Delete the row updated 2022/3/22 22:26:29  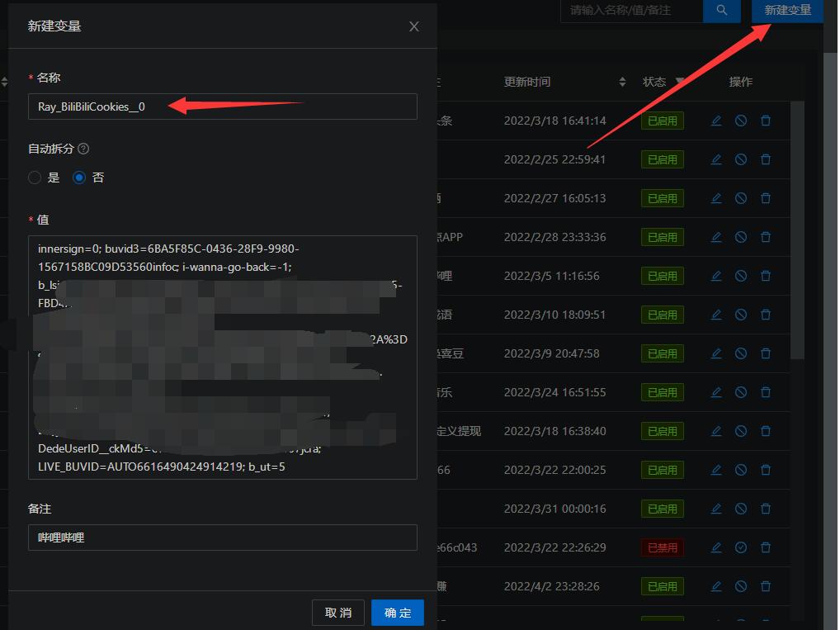pos(766,547)
